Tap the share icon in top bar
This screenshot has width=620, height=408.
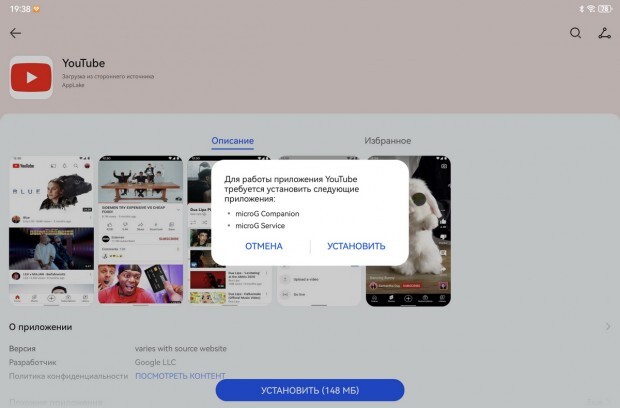click(x=604, y=33)
